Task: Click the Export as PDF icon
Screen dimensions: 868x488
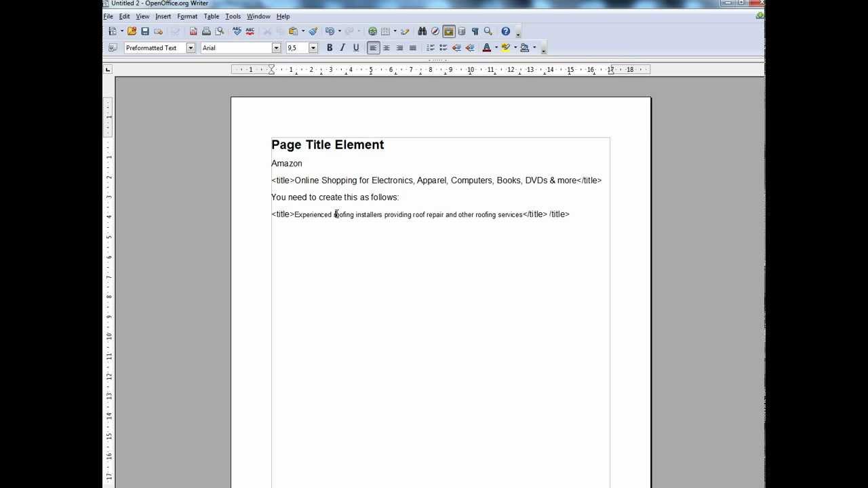Action: 193,31
